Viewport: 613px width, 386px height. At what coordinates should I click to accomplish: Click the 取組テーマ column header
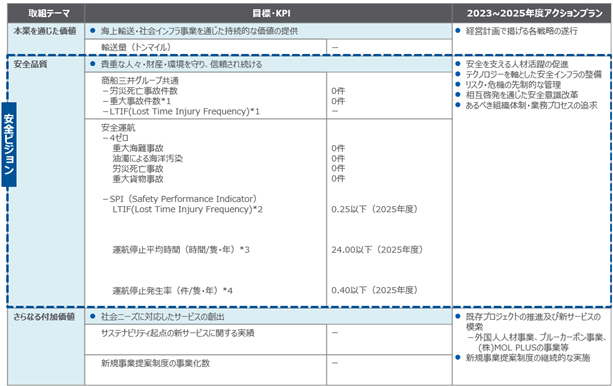point(46,13)
